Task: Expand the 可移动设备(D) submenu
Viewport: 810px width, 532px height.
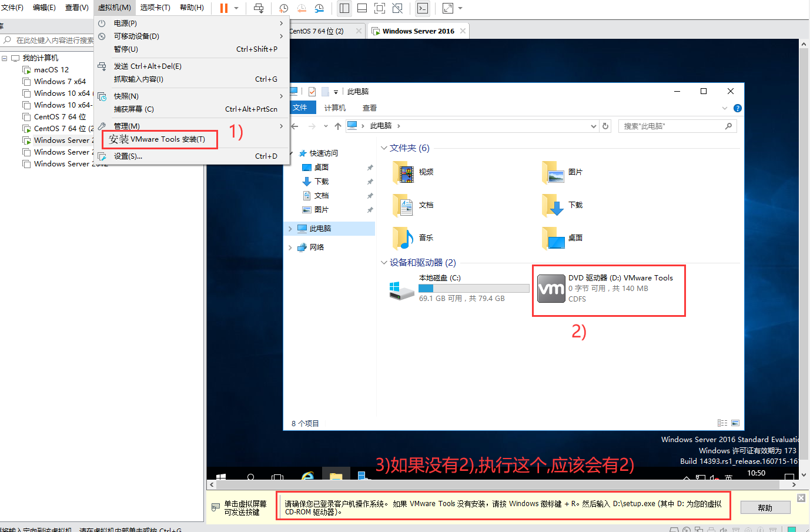Action: [x=192, y=36]
